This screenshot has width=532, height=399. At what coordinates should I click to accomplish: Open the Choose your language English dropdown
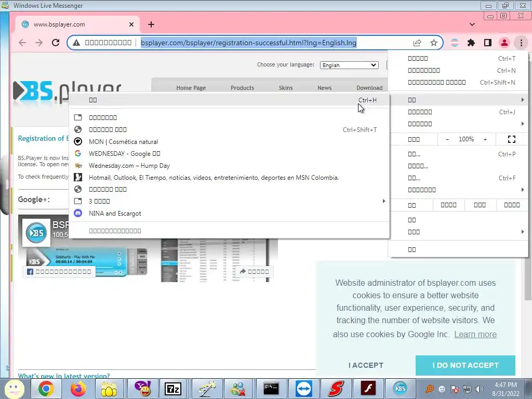[x=349, y=65]
